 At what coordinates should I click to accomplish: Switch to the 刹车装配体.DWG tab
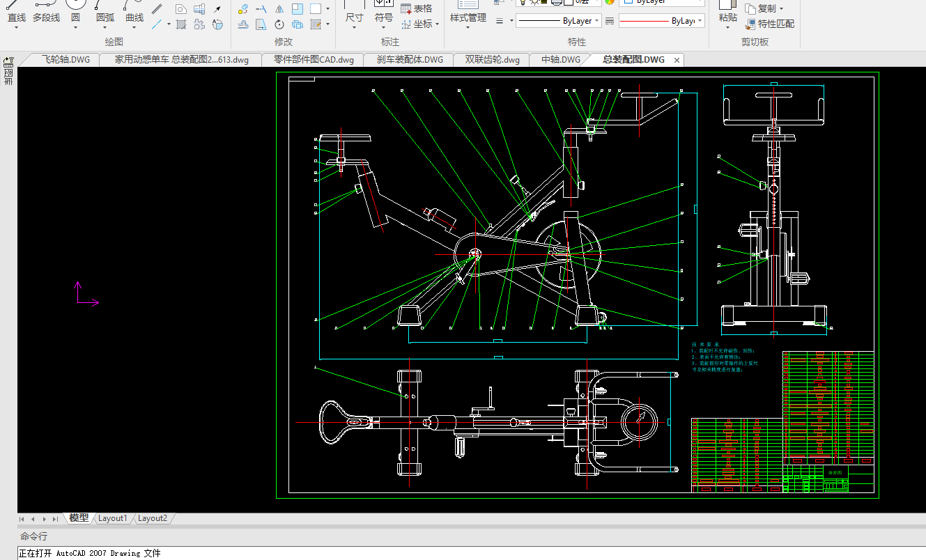coord(410,60)
